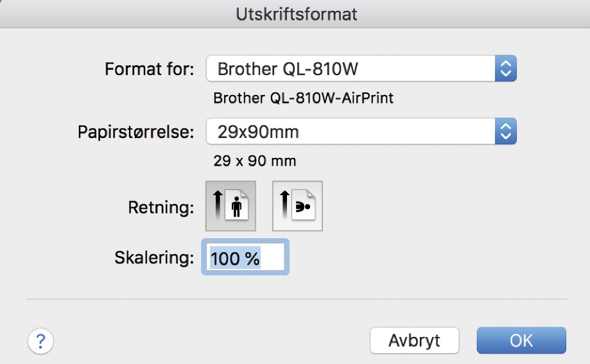Select the portrait orientation icon
The image size is (590, 364).
(230, 205)
